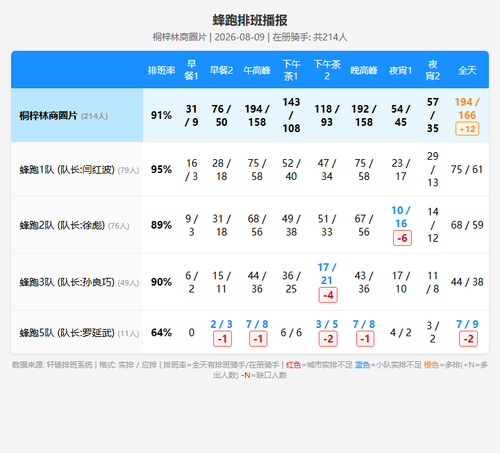Viewport: 500px width, 453px height.
Task: Click 蜂跑1队's "52 / 40" cell
Action: coord(291,169)
